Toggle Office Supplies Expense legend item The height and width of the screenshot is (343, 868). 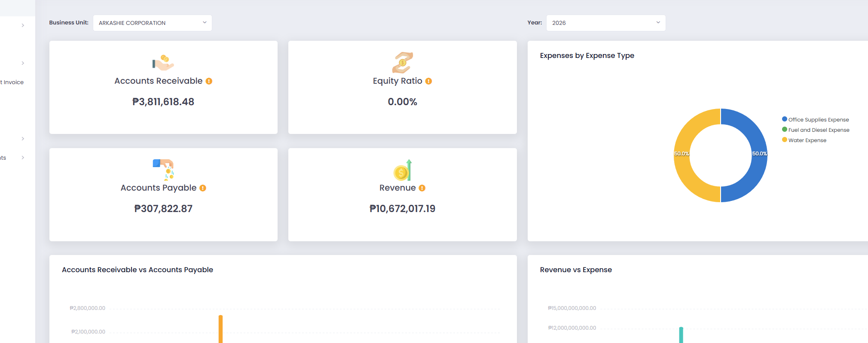tap(816, 120)
